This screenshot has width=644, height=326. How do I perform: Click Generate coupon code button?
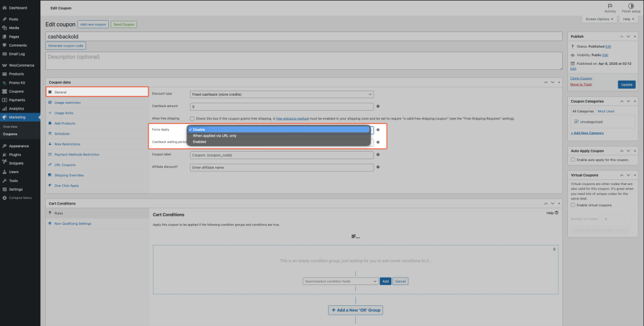[65, 46]
